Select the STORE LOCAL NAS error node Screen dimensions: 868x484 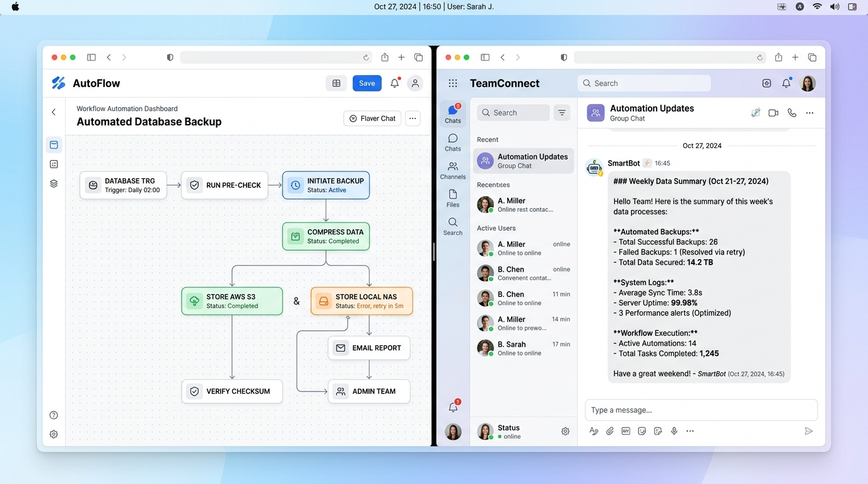pos(362,301)
